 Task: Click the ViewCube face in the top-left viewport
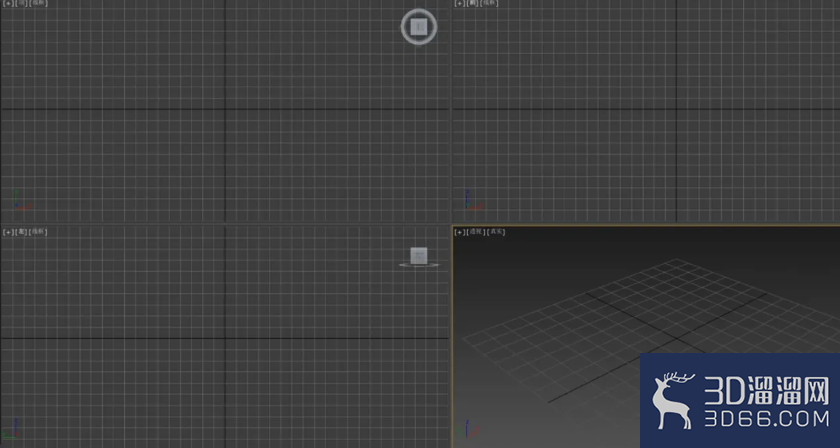click(419, 26)
